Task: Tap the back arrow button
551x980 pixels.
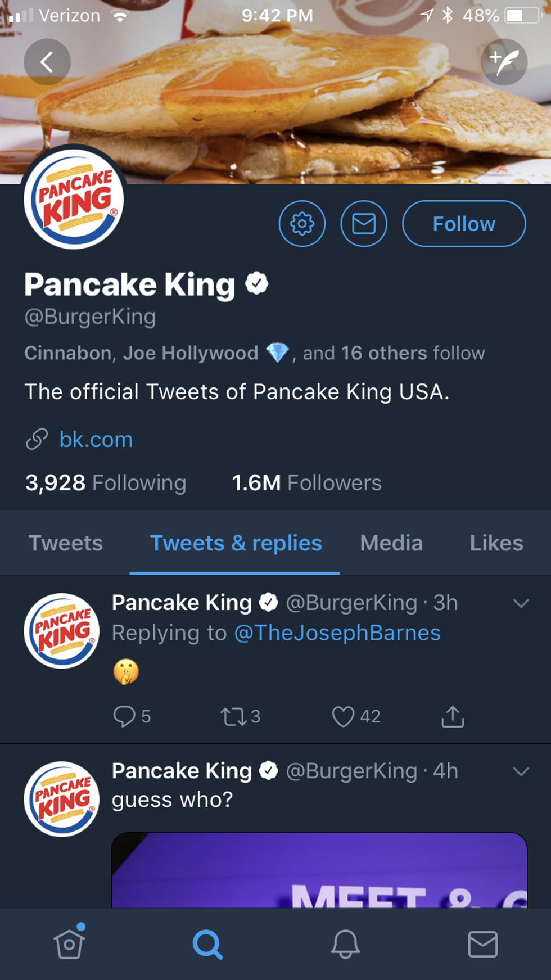Action: 47,62
